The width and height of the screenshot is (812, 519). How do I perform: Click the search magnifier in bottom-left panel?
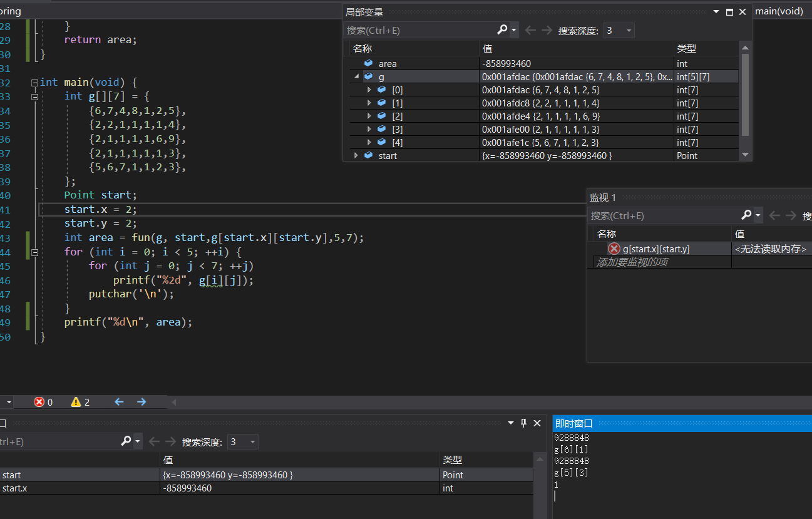tap(126, 441)
